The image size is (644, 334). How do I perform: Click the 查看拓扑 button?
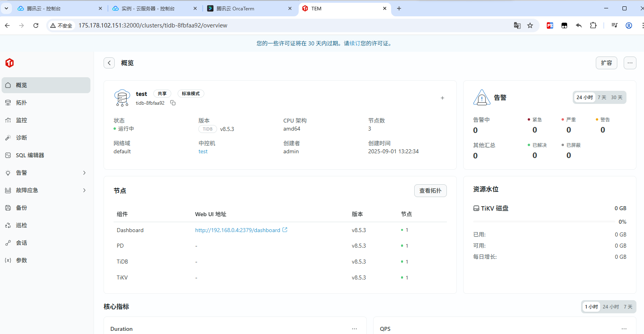[430, 191]
